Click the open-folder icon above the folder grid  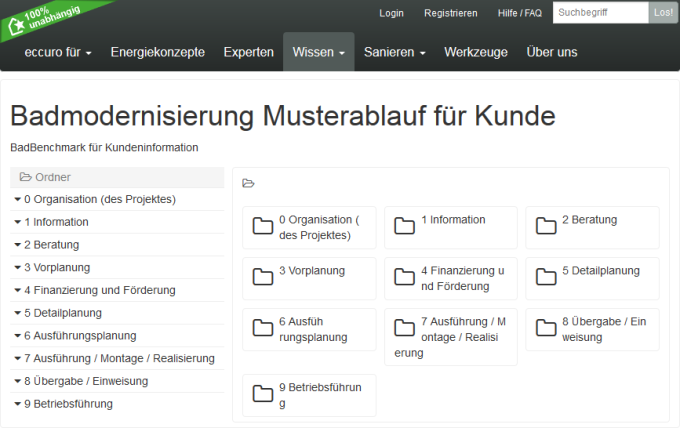click(x=249, y=184)
